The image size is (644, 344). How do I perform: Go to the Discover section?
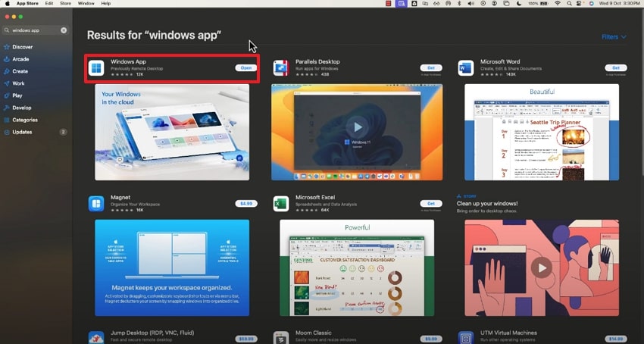click(x=23, y=47)
